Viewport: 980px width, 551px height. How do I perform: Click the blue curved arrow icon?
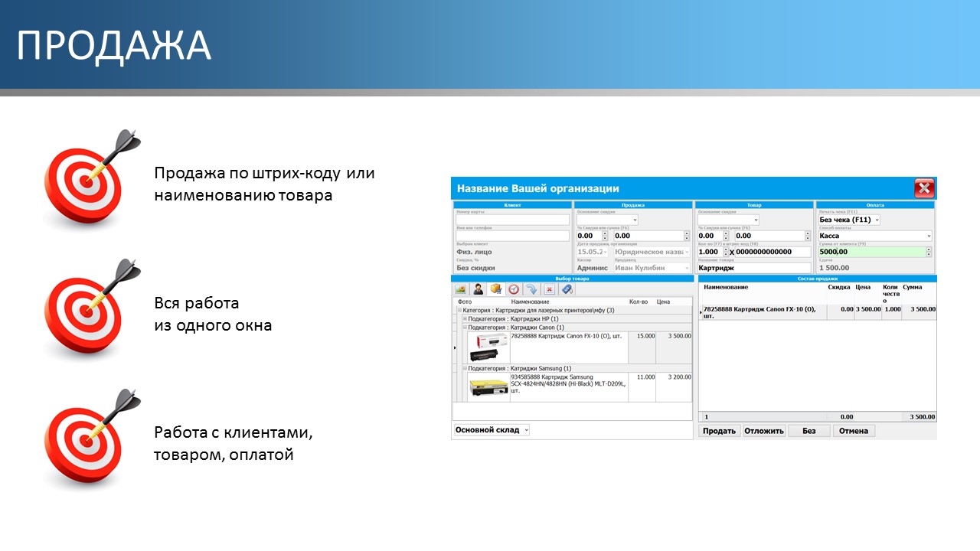[531, 289]
